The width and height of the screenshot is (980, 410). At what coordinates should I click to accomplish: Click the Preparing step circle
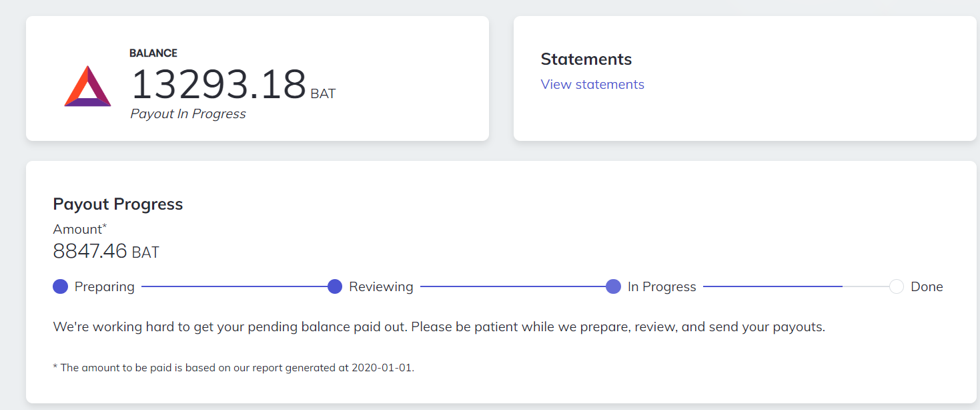pyautogui.click(x=61, y=286)
